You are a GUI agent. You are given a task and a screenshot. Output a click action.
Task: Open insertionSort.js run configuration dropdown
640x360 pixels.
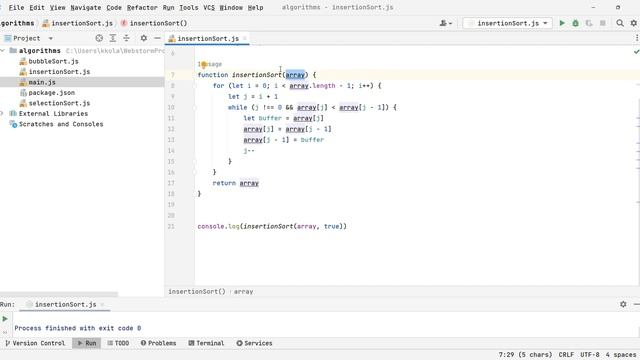tap(508, 23)
